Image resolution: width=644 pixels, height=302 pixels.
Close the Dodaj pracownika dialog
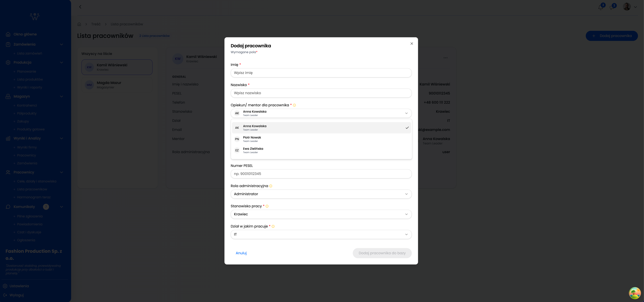tap(412, 44)
